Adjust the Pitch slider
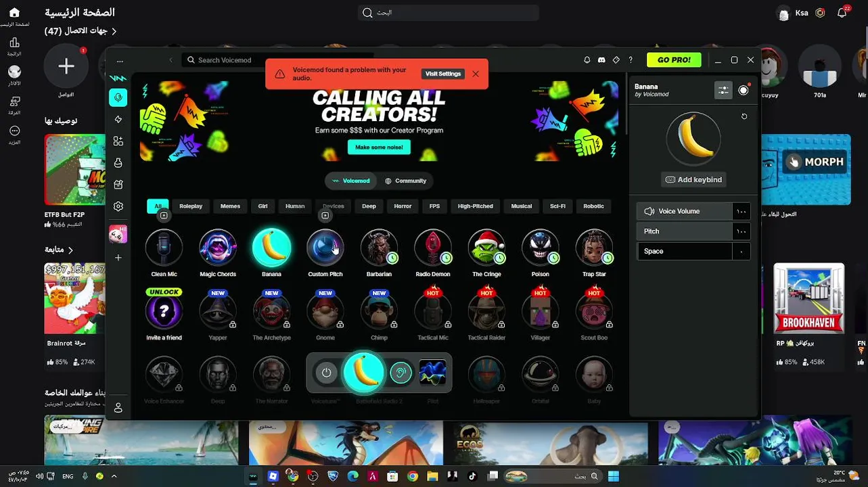The height and width of the screenshot is (487, 868). pyautogui.click(x=693, y=231)
